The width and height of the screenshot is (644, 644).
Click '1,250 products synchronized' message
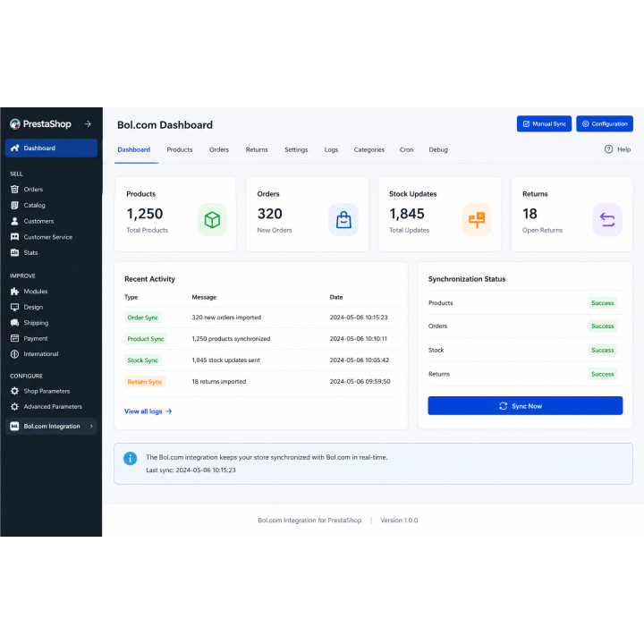(231, 339)
